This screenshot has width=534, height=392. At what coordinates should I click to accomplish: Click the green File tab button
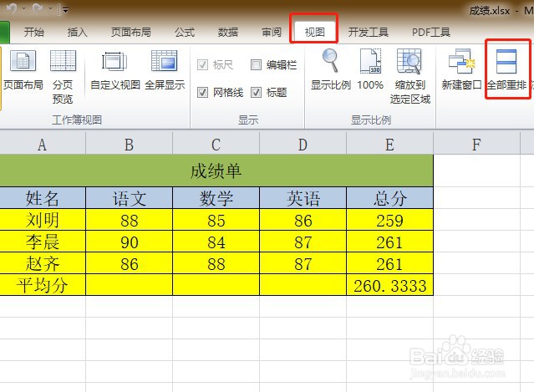point(5,32)
